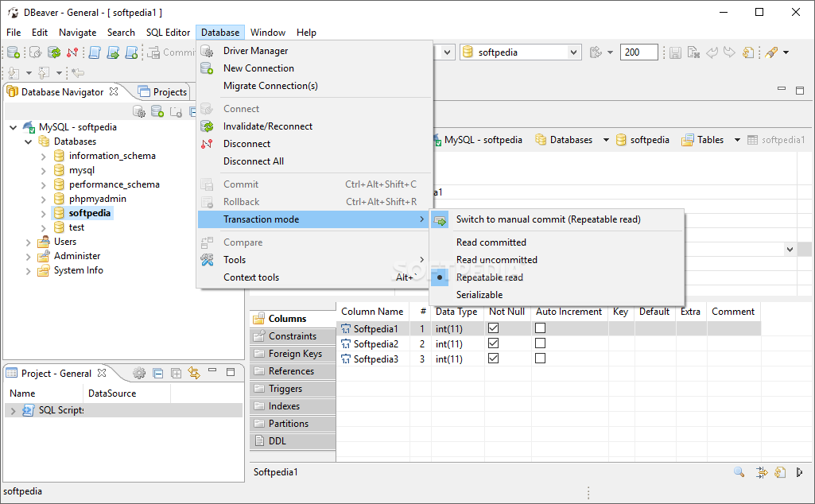
Task: Expand the phpmyadmin database node
Action: coord(44,199)
